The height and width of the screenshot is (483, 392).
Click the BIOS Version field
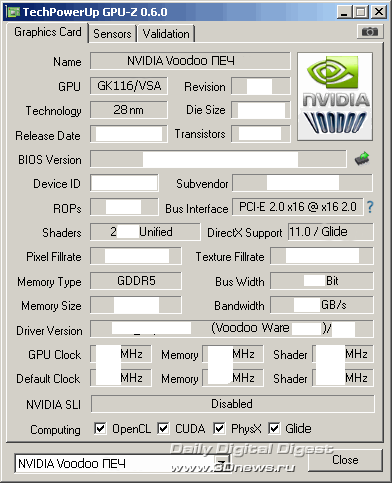pos(218,159)
